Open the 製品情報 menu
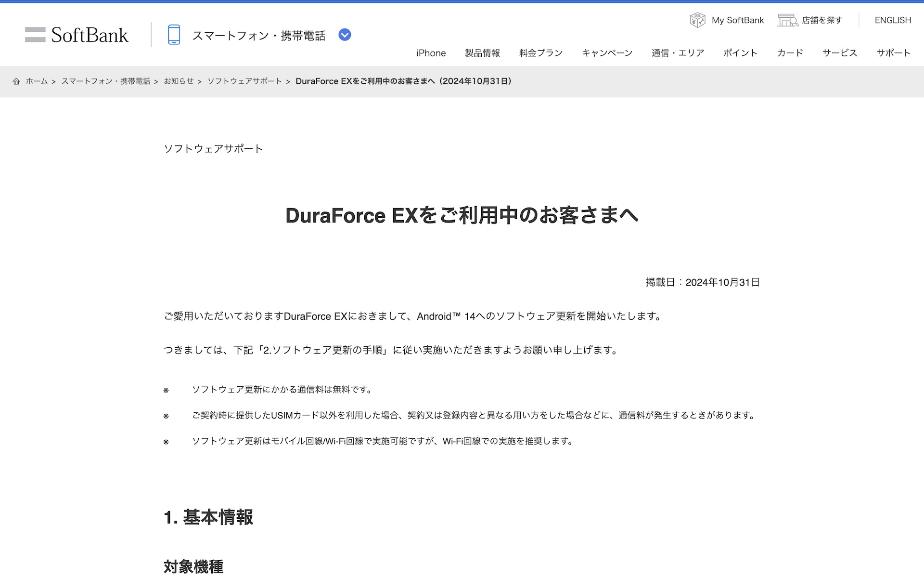 (482, 53)
